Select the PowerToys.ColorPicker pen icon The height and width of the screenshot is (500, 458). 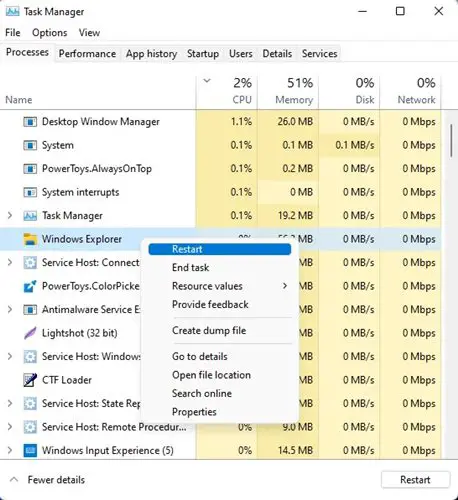pos(30,286)
